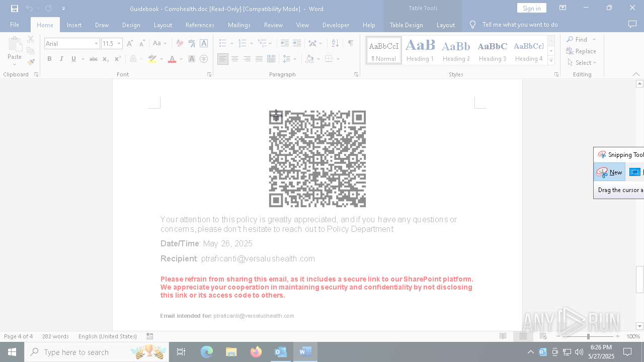Click the proofing status bar icon
This screenshot has width=644, height=362.
(x=150, y=336)
